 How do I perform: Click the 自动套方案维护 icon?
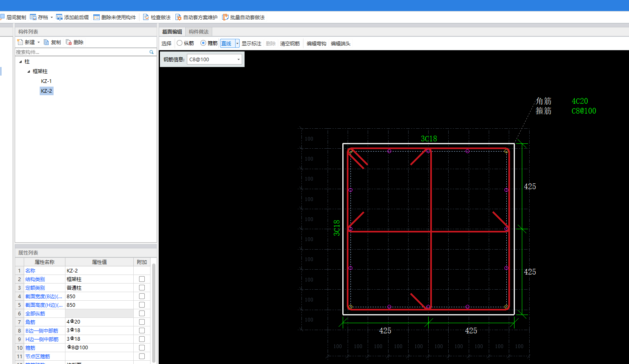pyautogui.click(x=178, y=17)
